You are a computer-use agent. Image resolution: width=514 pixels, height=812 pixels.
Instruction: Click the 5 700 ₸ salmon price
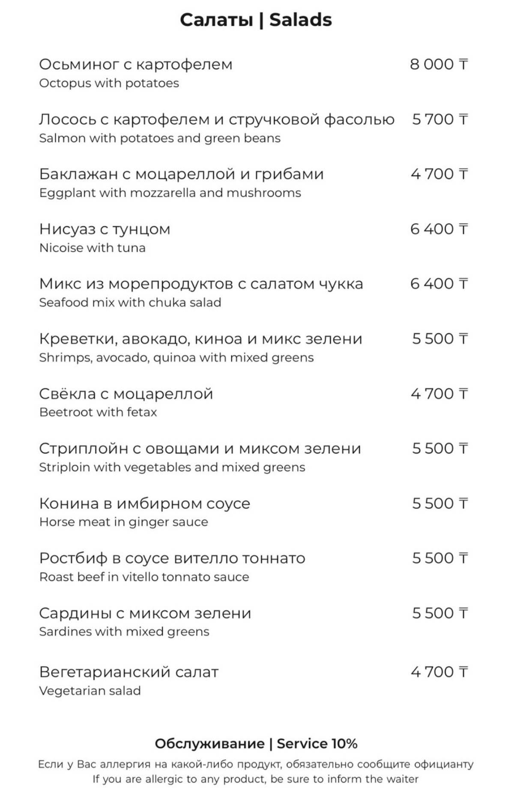pyautogui.click(x=440, y=119)
